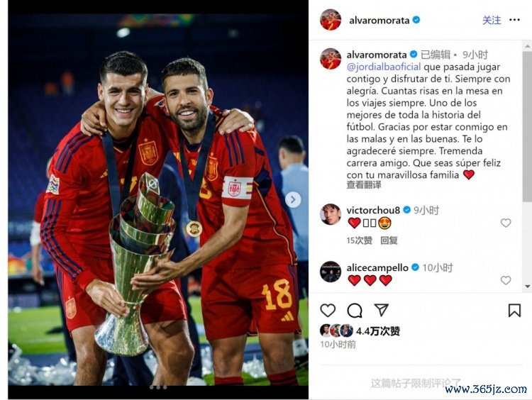
Task: Open the three-dot more options menu
Action: pyautogui.click(x=514, y=20)
